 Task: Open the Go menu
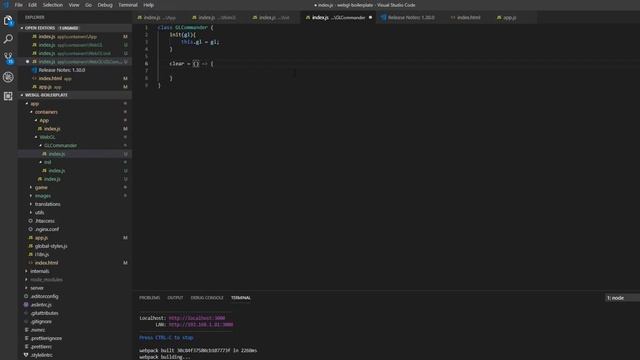pos(89,5)
